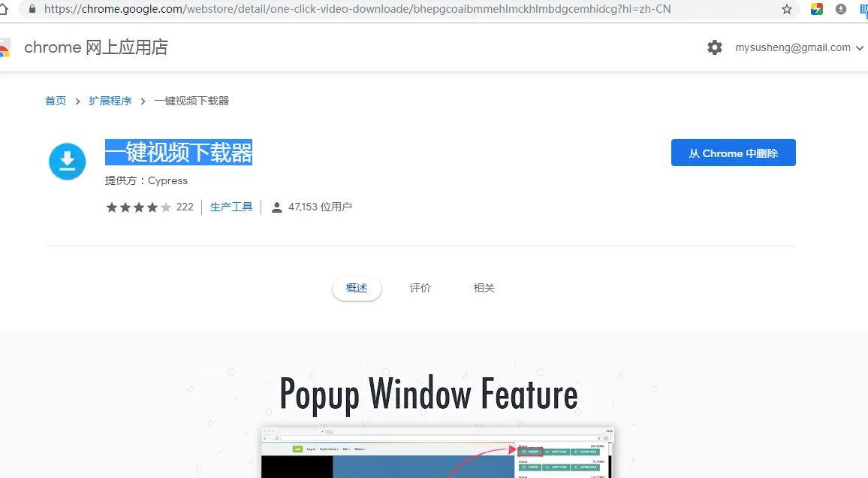Image resolution: width=868 pixels, height=478 pixels.
Task: Expand the mysusheng@gmail.com account dropdown
Action: click(859, 47)
